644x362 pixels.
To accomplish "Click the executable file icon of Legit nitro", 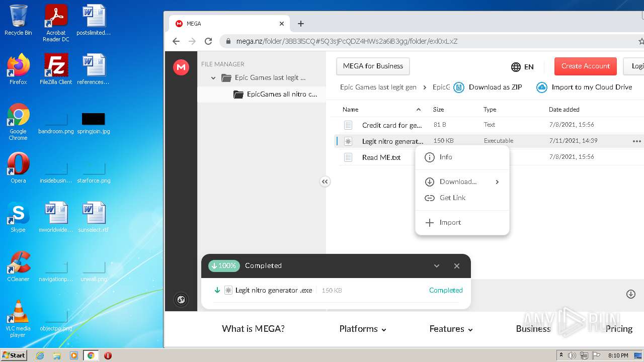I will (348, 141).
